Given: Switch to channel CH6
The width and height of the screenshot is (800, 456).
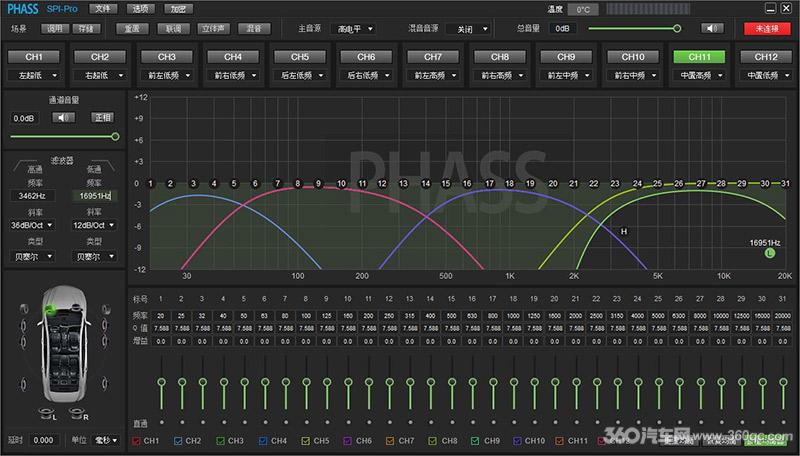Looking at the screenshot, I should click(366, 57).
